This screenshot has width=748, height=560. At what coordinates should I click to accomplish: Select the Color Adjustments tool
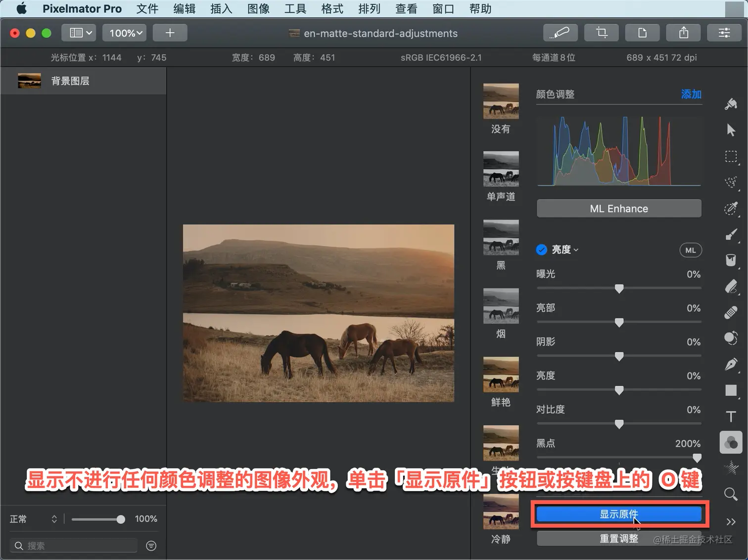point(731,443)
